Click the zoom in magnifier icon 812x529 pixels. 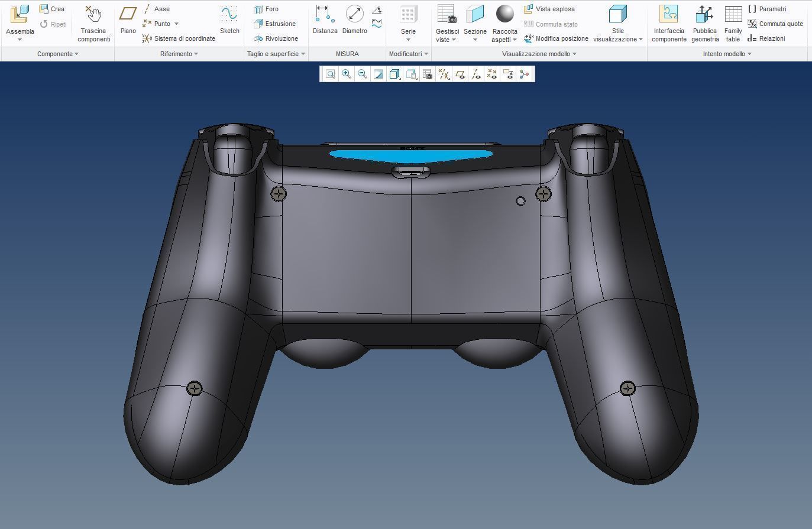point(347,74)
